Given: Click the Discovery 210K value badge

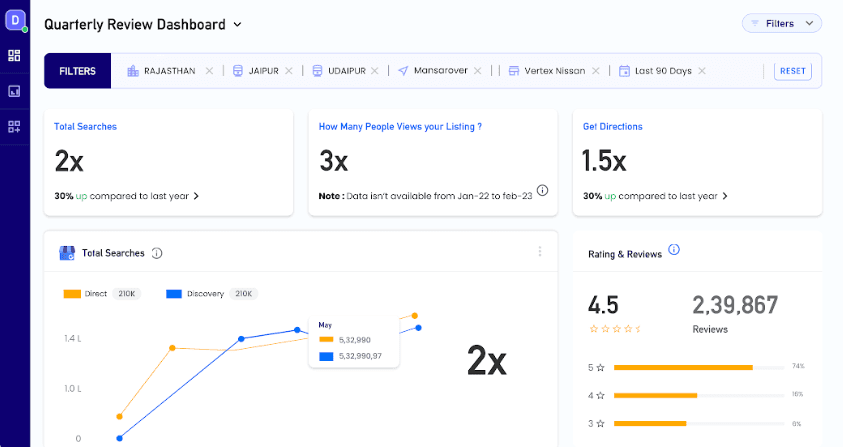Looking at the screenshot, I should 244,294.
